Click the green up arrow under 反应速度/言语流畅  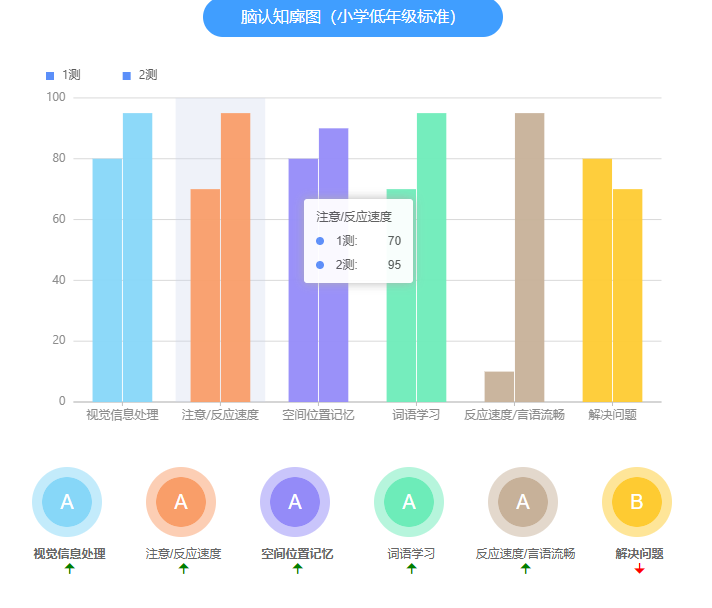pyautogui.click(x=525, y=568)
